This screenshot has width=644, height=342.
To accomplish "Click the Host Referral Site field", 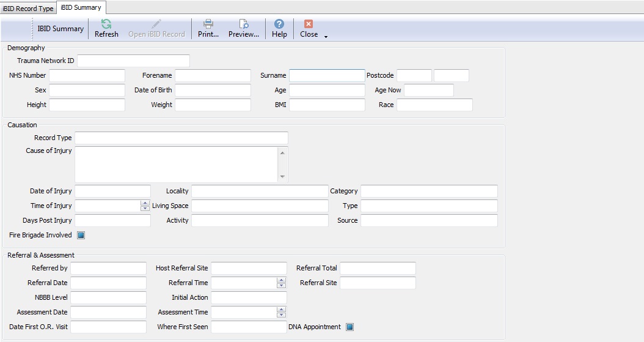I will 249,268.
